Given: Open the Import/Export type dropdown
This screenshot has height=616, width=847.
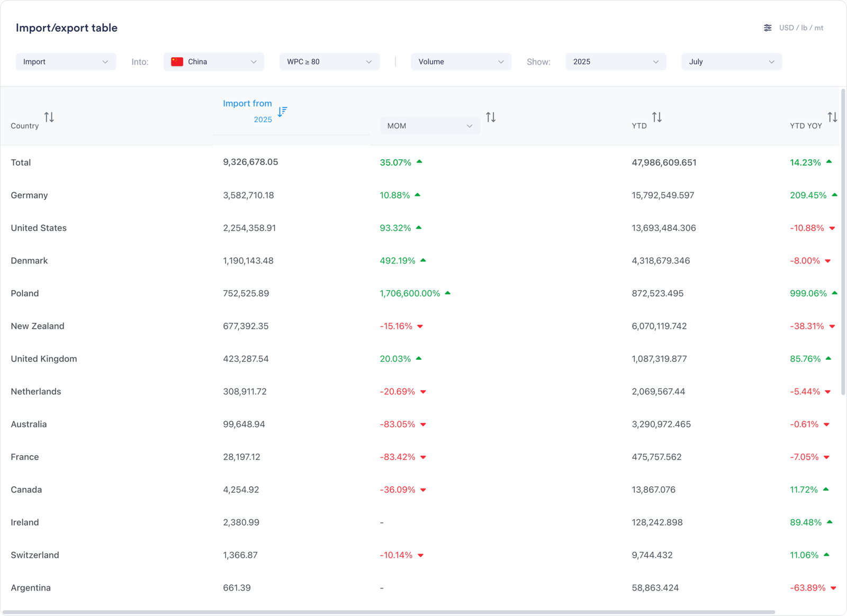Looking at the screenshot, I should pyautogui.click(x=66, y=62).
